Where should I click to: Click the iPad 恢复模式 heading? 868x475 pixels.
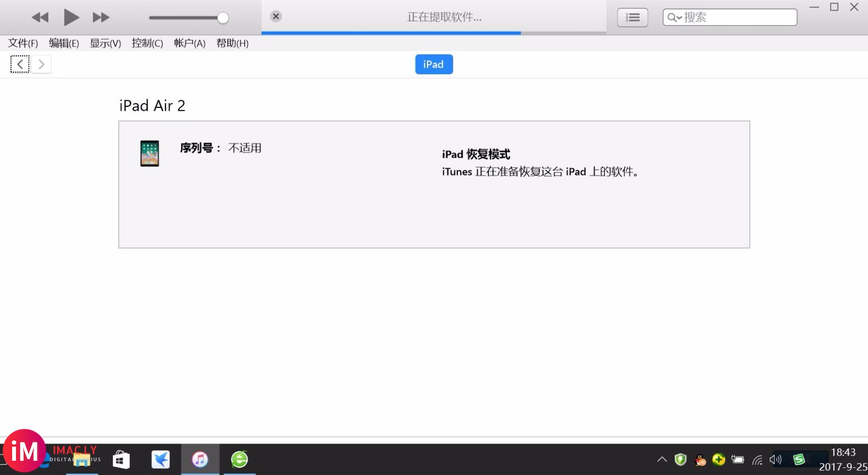[x=476, y=155]
